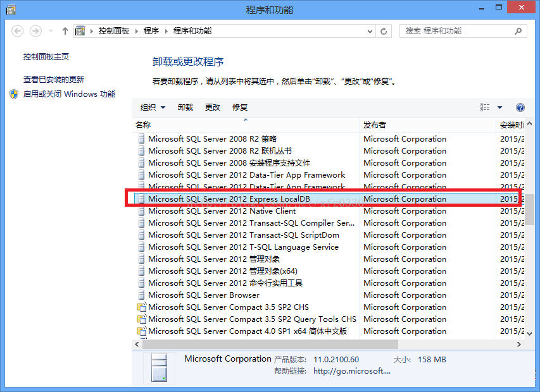Image resolution: width=540 pixels, height=392 pixels.
Task: Expand the view options dropdown arrow
Action: pyautogui.click(x=499, y=107)
